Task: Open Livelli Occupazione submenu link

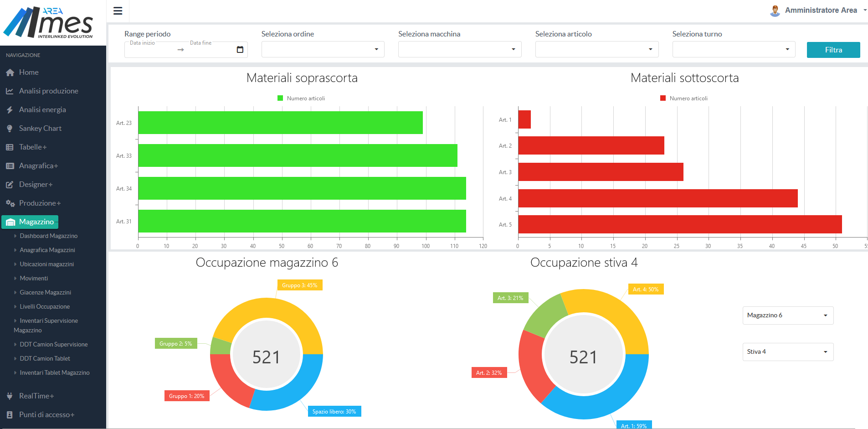Action: pos(45,307)
